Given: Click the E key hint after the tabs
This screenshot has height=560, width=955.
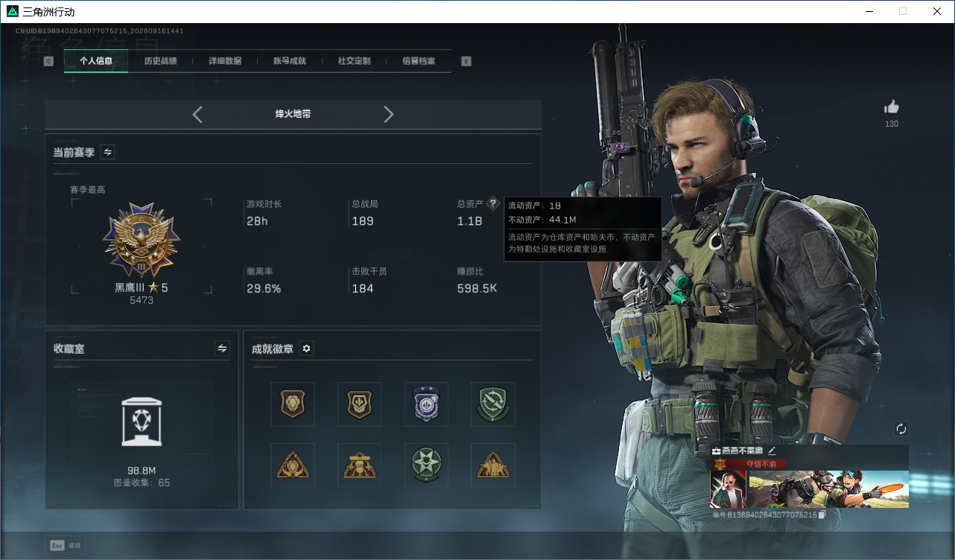Looking at the screenshot, I should pyautogui.click(x=466, y=62).
